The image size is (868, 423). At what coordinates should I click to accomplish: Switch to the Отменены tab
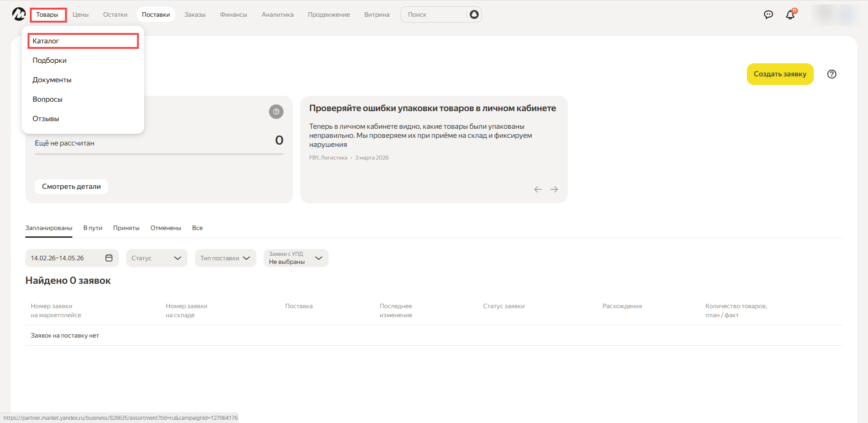165,228
